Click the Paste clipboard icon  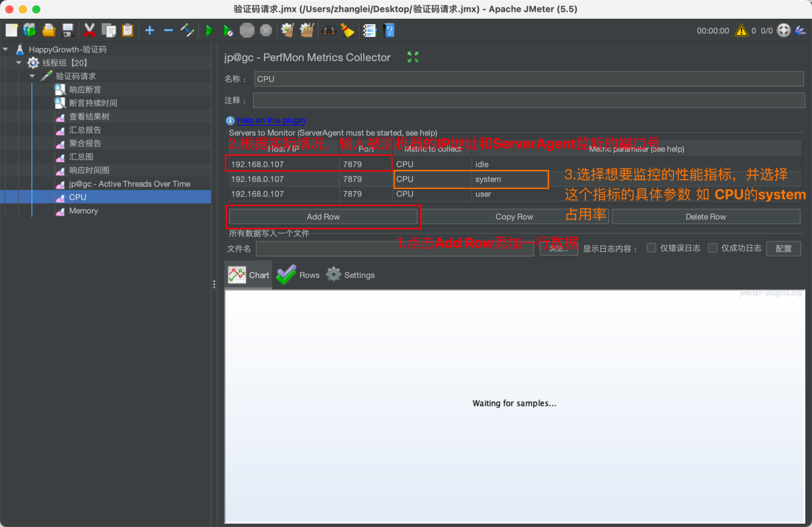coord(128,30)
